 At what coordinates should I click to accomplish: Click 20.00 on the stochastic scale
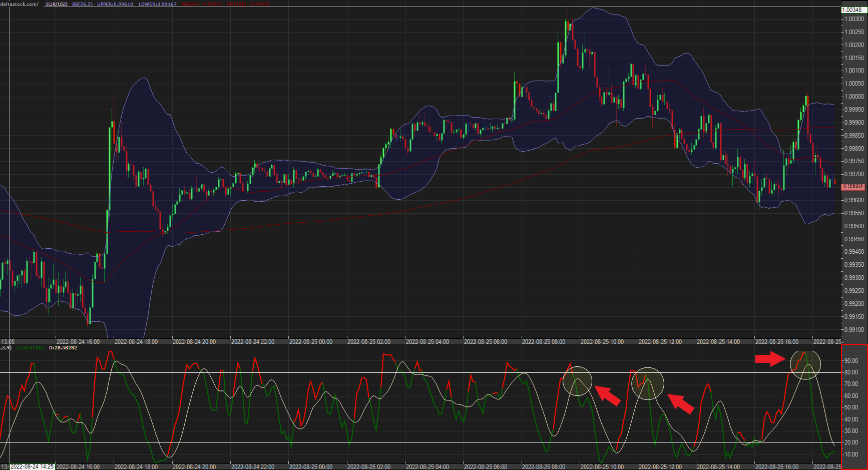[851, 442]
